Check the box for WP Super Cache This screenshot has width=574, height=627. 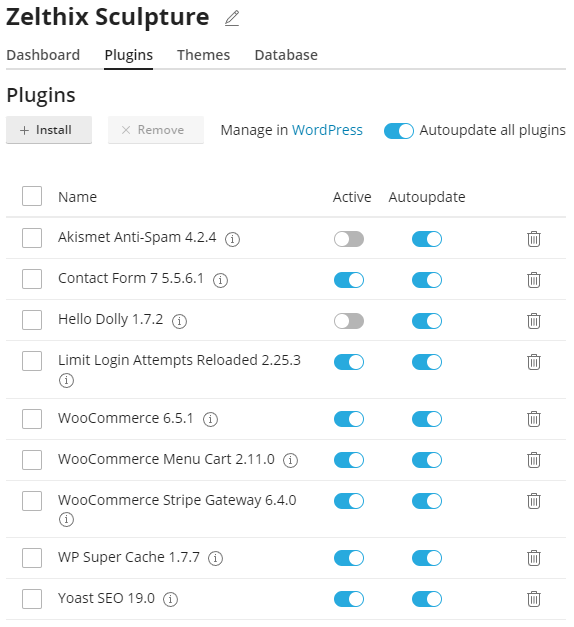pyautogui.click(x=32, y=558)
